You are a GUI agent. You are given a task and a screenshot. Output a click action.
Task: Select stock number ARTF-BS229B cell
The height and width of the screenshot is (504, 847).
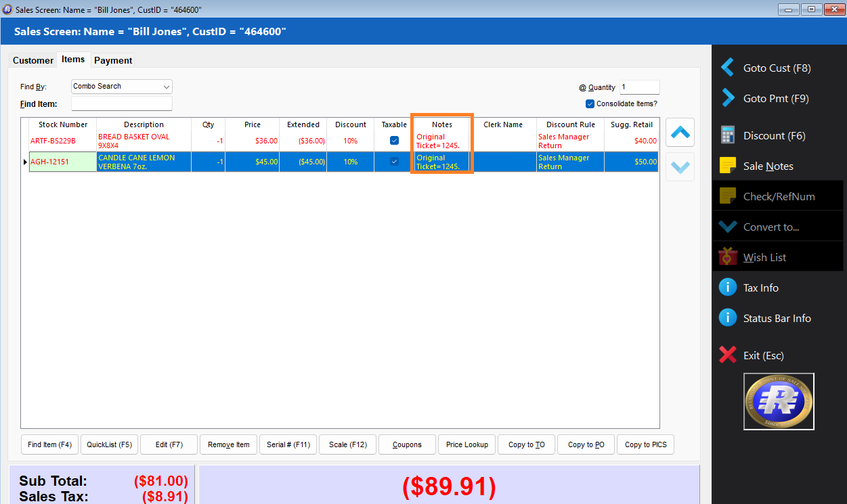(63, 141)
